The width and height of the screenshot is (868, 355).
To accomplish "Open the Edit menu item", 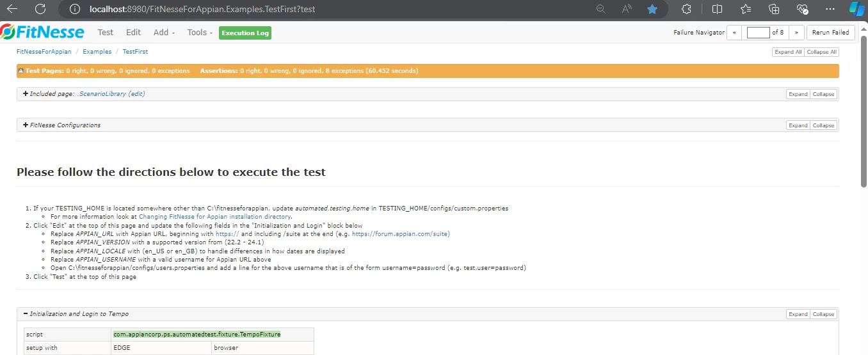I will point(133,33).
